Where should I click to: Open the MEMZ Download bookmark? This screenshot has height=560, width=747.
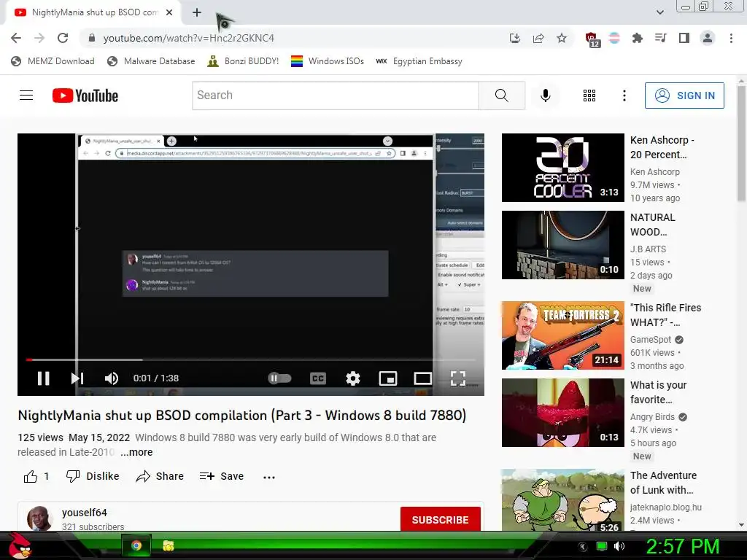pos(53,61)
